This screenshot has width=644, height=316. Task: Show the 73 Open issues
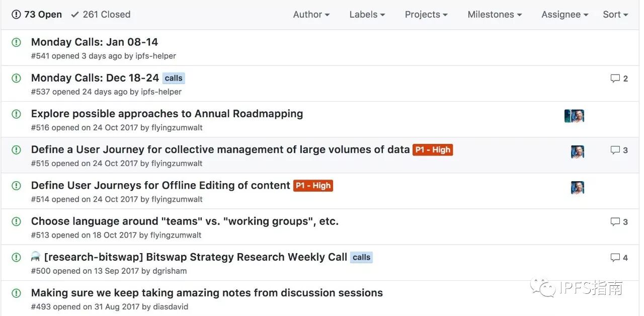(37, 15)
